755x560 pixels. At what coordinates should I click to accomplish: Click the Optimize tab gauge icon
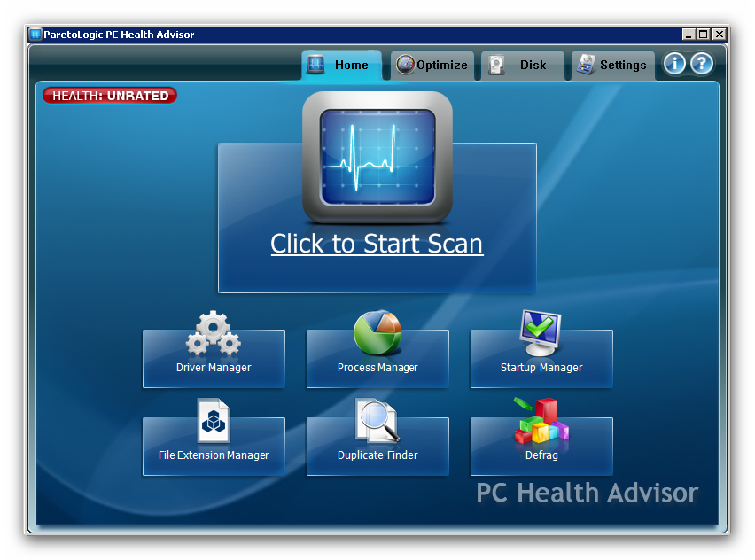[406, 65]
